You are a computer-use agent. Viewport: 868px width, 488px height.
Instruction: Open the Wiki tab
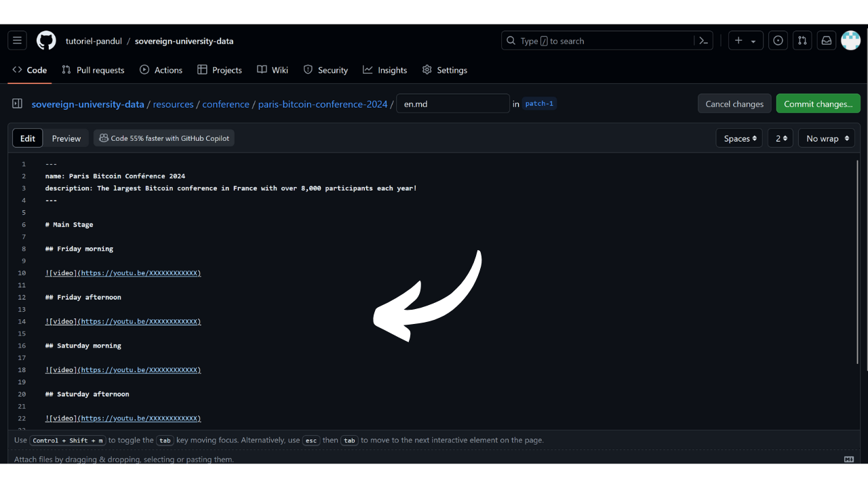click(273, 70)
